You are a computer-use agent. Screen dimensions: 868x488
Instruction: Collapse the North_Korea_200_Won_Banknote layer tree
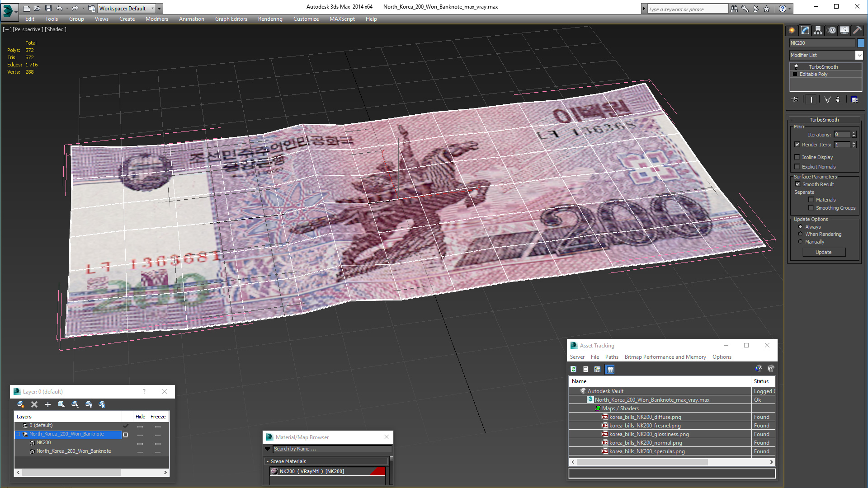[x=18, y=434]
